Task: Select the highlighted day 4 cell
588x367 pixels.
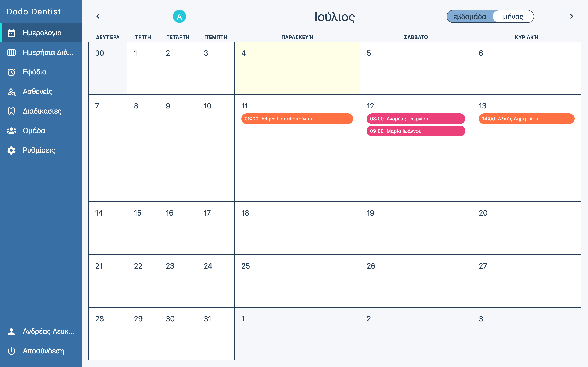Action: coord(297,68)
